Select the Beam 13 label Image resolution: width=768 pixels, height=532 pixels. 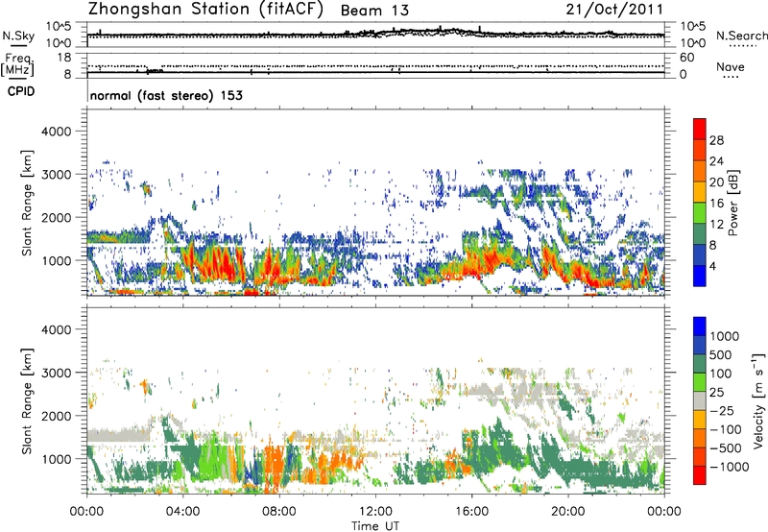coord(374,11)
